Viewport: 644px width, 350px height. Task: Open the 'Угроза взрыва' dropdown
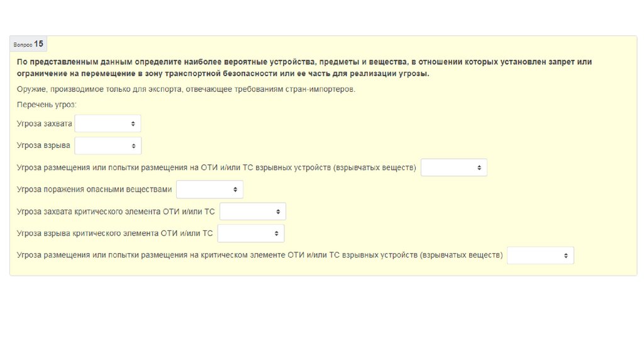108,146
